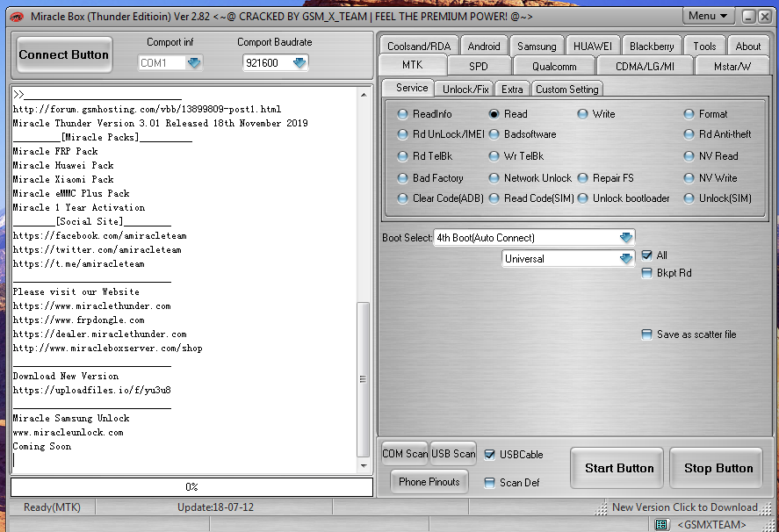Select the CDMA/LG/MI tab
779x532 pixels.
[x=645, y=66]
